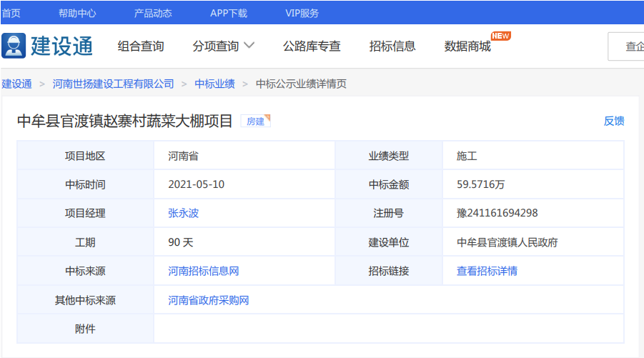This screenshot has width=644, height=358.
Task: Click the APP下载 link
Action: [229, 13]
